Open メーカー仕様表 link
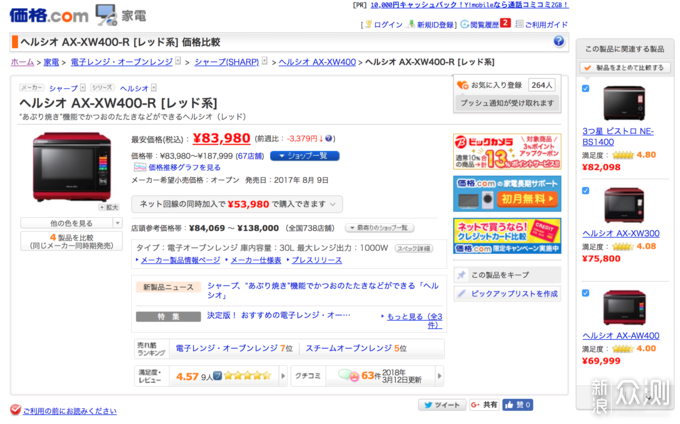Image resolution: width=680 pixels, height=424 pixels. pyautogui.click(x=256, y=260)
